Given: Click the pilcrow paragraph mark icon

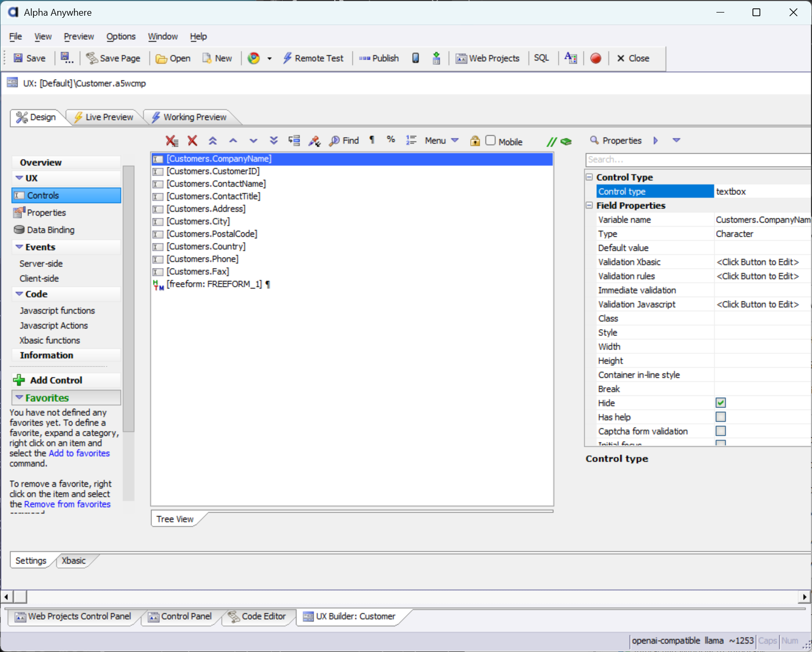Looking at the screenshot, I should (372, 139).
